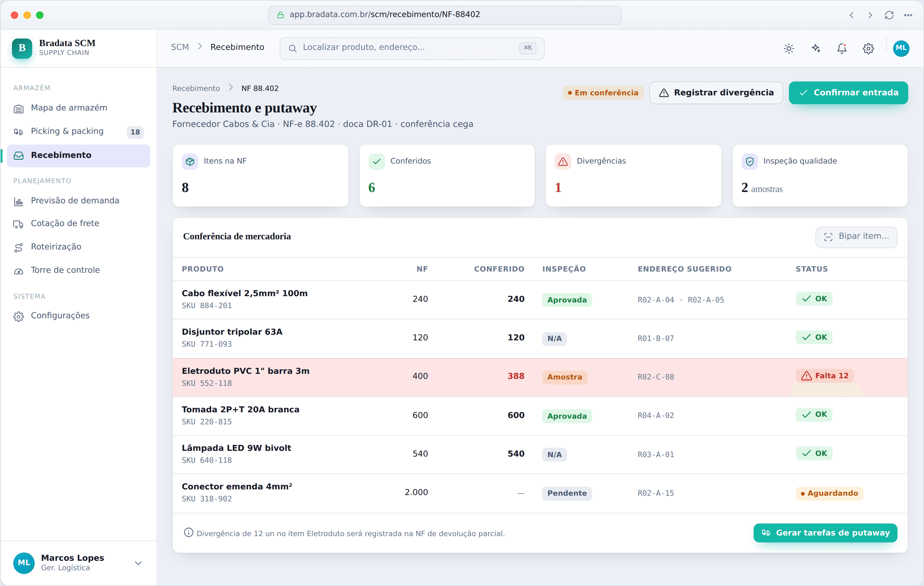Click the Pendente inspection badge
The image size is (924, 586).
pos(567,493)
